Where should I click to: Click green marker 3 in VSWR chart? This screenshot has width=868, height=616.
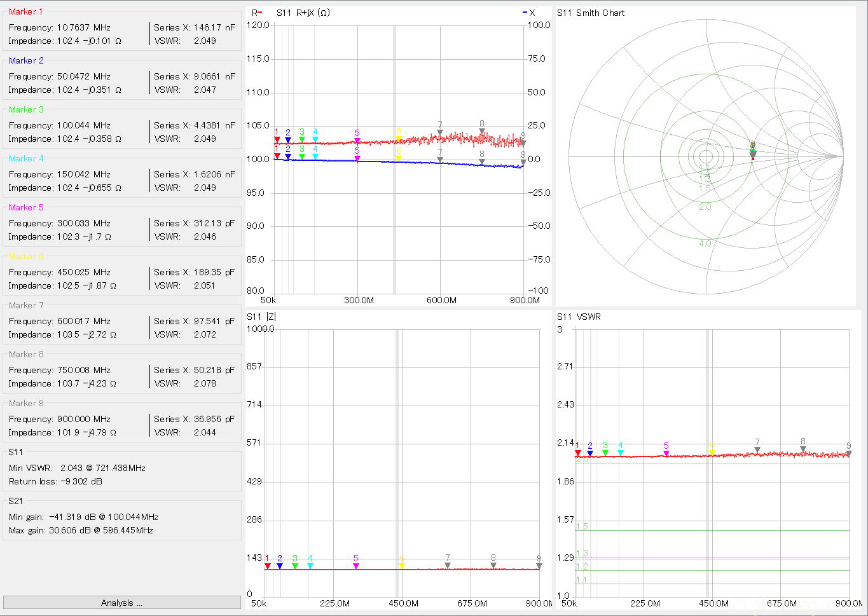pyautogui.click(x=605, y=453)
